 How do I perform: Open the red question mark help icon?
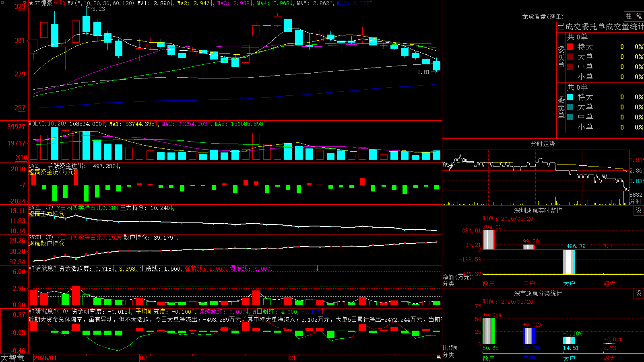(x=25, y=3)
